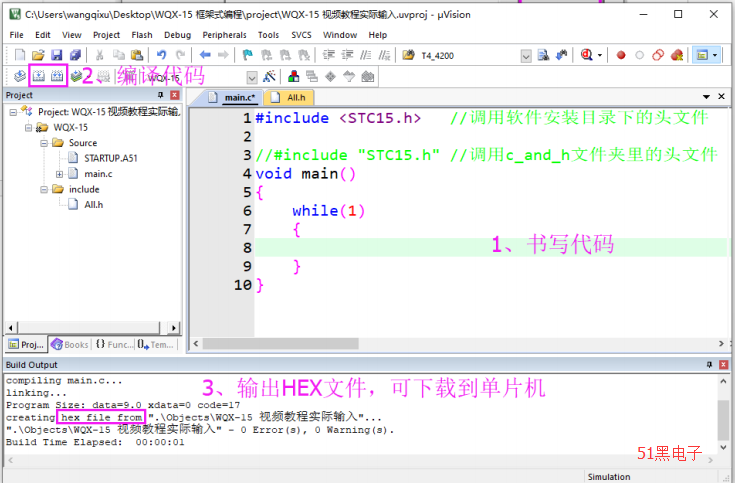
Task: Open the Pack Installer with the building icon
Action: [x=368, y=76]
